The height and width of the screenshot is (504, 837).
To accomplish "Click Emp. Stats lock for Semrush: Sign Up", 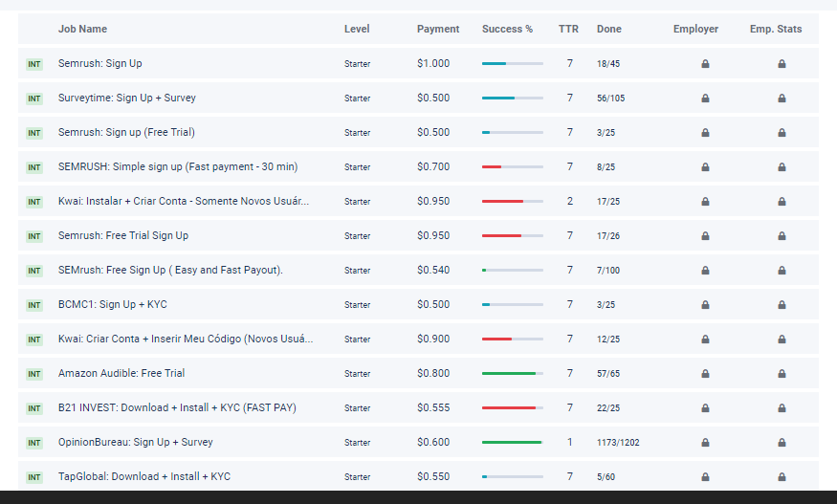I will tap(782, 63).
